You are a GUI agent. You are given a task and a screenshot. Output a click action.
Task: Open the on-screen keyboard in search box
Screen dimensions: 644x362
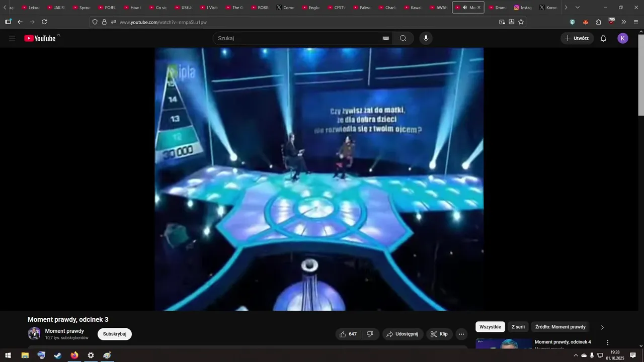[x=386, y=38]
